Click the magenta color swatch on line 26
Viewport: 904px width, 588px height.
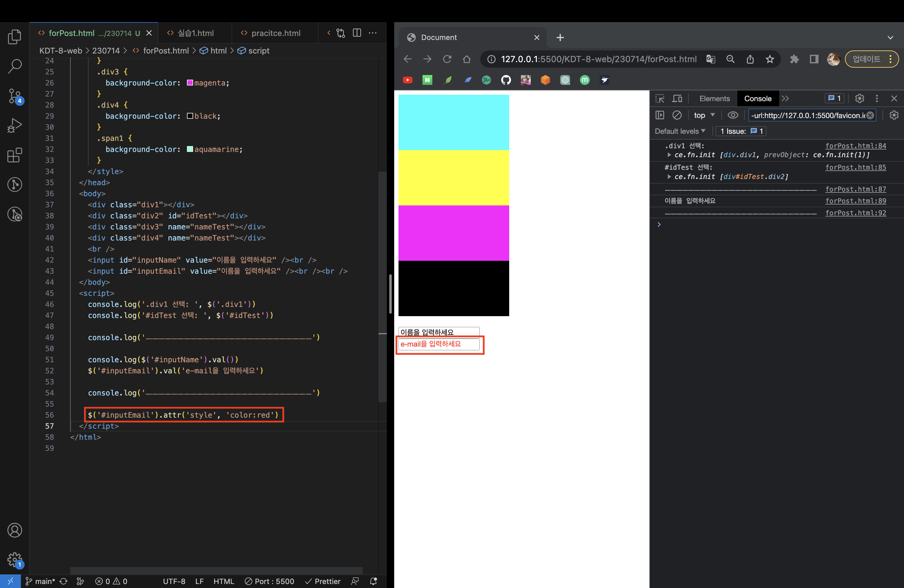[x=190, y=82]
